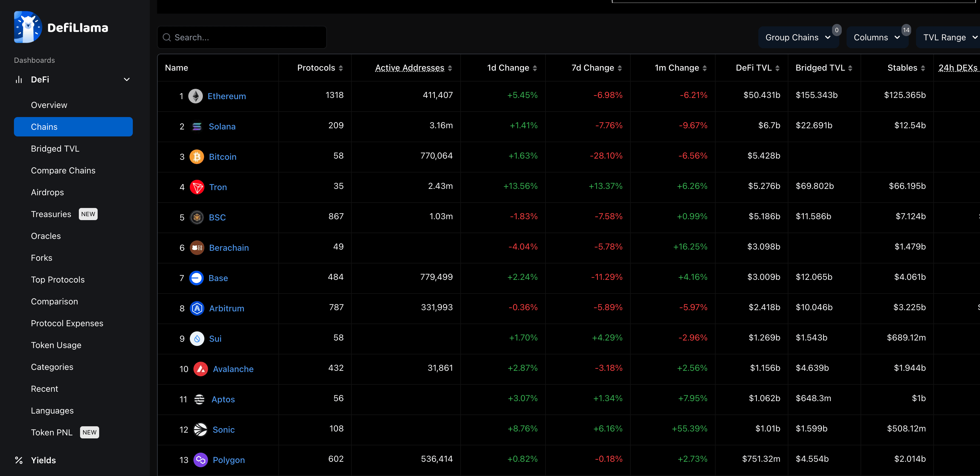The image size is (980, 476).
Task: Sort by Stables column arrows
Action: [923, 68]
